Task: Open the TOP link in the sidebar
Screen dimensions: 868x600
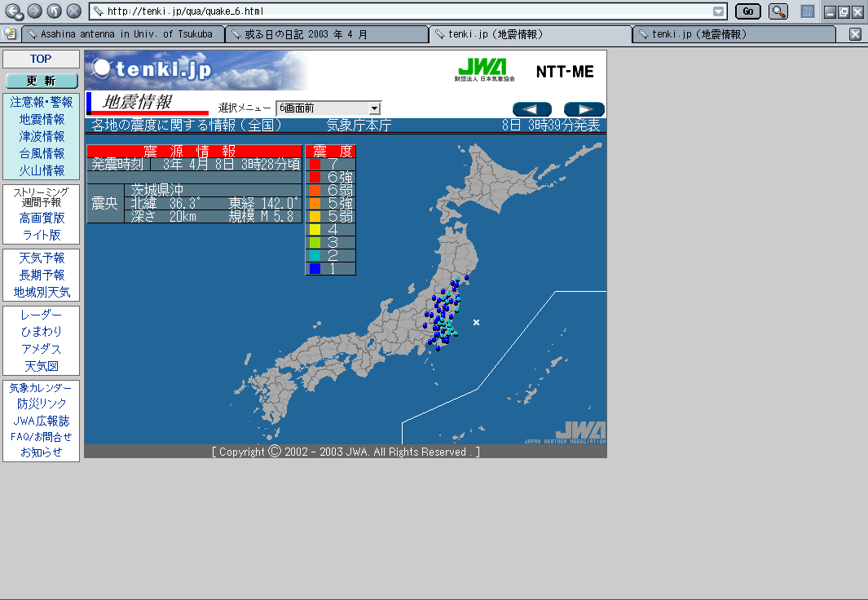Action: pyautogui.click(x=41, y=59)
